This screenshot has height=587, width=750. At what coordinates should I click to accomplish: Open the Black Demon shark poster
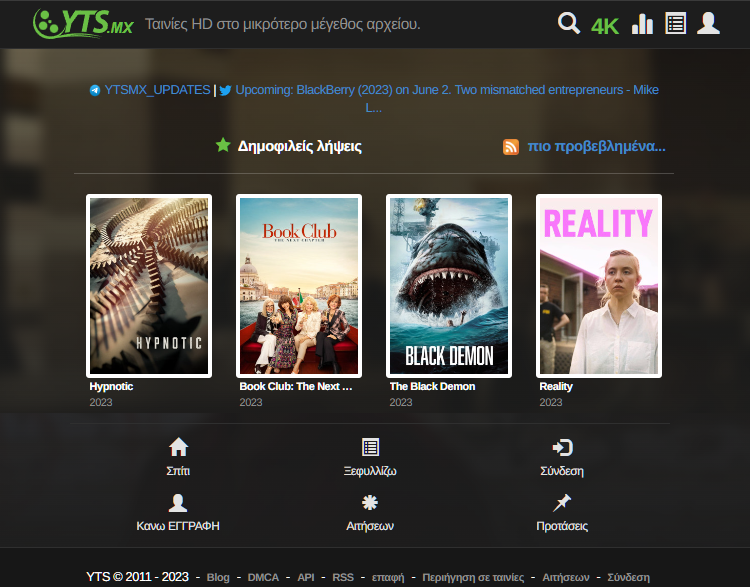pos(449,286)
